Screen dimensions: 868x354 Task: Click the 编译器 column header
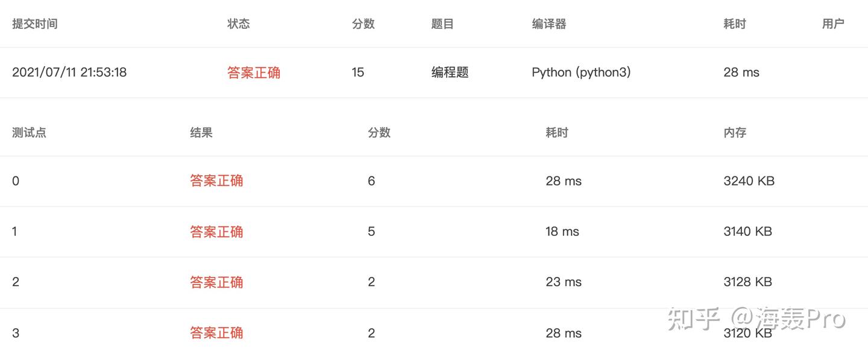(x=549, y=24)
